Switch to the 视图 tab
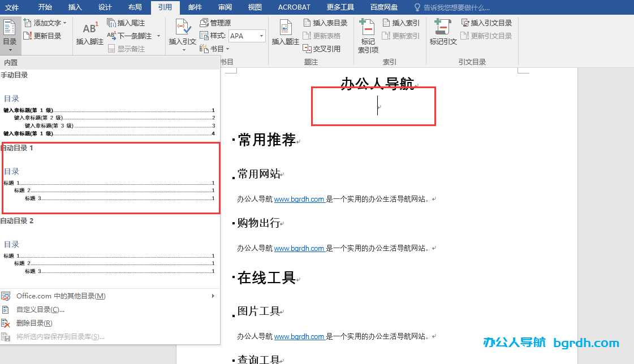Image resolution: width=634 pixels, height=364 pixels. pyautogui.click(x=255, y=7)
